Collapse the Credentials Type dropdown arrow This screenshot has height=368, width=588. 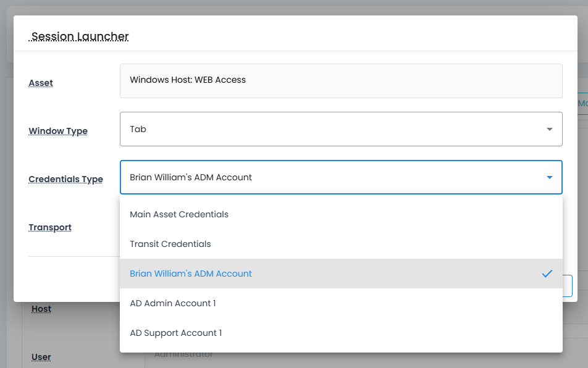click(549, 177)
